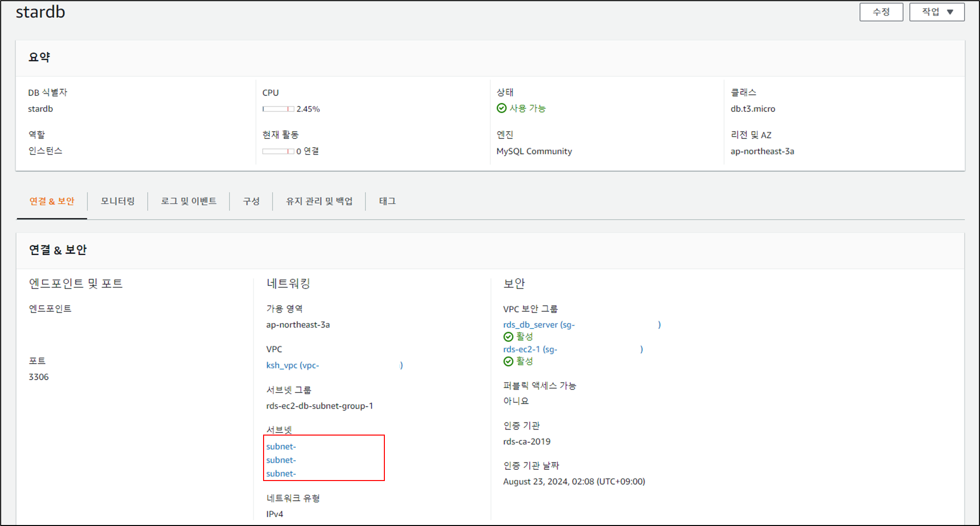The height and width of the screenshot is (526, 980).
Task: Switch to the 태그 tab
Action: click(387, 201)
